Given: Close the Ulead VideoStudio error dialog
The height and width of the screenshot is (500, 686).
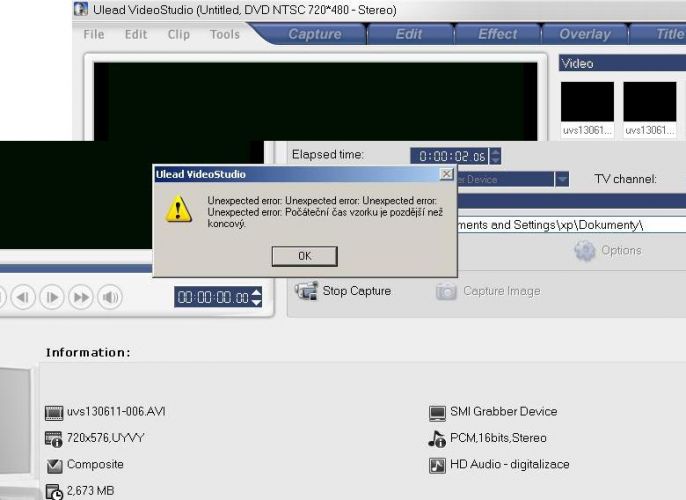Looking at the screenshot, I should click(x=446, y=174).
